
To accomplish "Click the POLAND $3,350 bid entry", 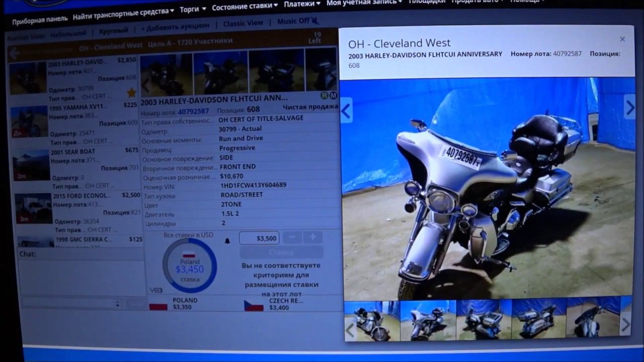I will point(174,303).
